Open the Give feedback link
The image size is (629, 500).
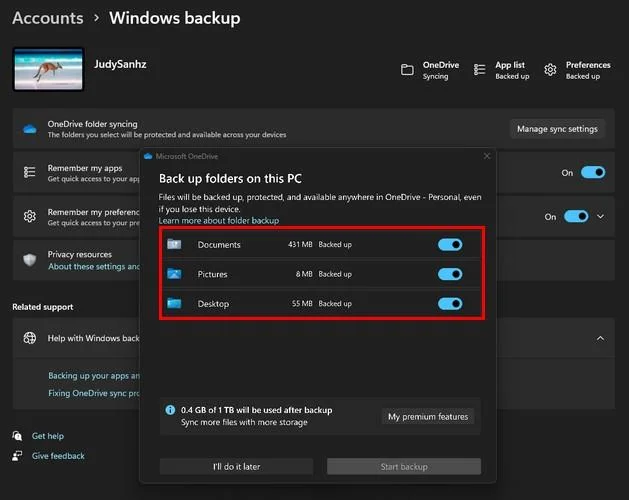[x=58, y=456]
